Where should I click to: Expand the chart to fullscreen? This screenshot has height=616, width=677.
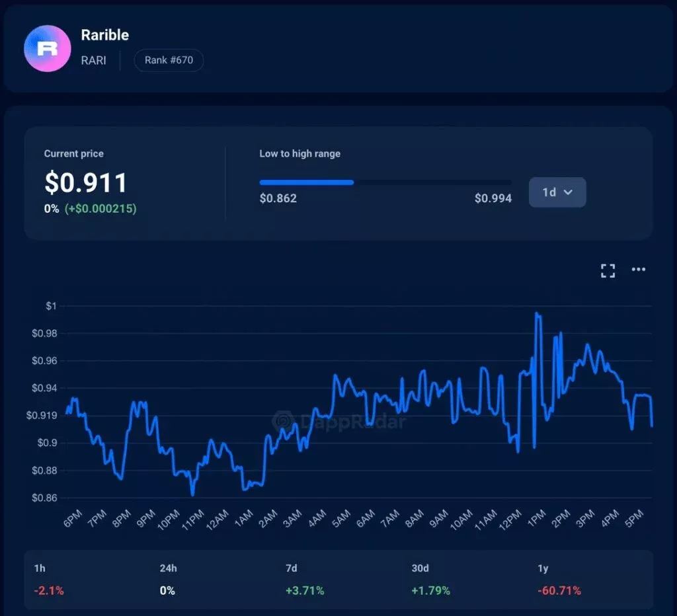[608, 270]
